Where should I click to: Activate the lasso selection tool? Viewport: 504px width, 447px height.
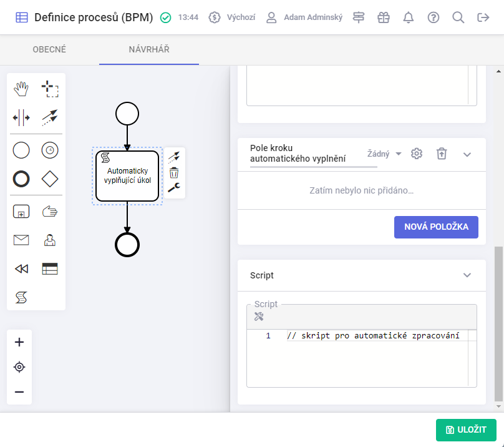50,89
